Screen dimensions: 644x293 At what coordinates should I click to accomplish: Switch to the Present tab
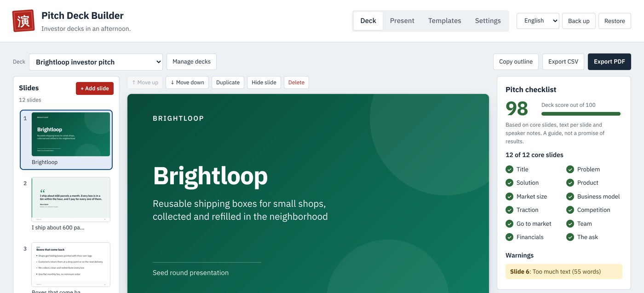402,21
